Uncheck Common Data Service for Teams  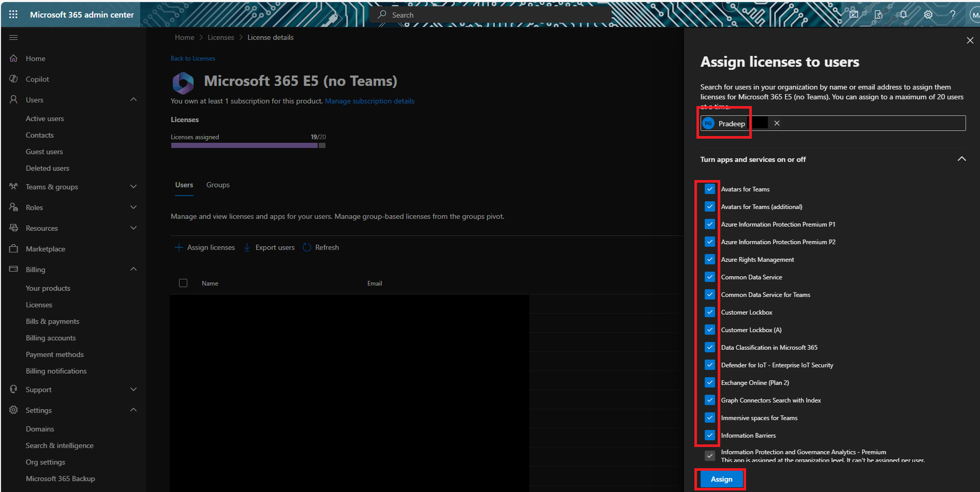point(709,294)
